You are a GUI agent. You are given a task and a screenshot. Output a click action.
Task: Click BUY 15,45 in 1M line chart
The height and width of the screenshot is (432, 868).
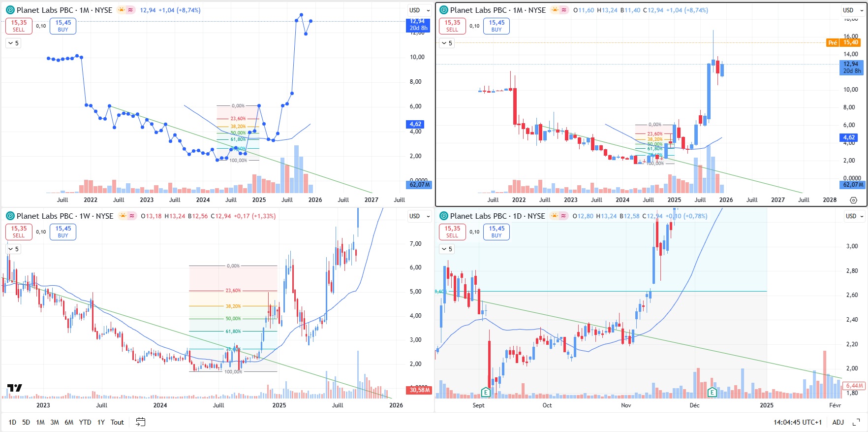[63, 26]
